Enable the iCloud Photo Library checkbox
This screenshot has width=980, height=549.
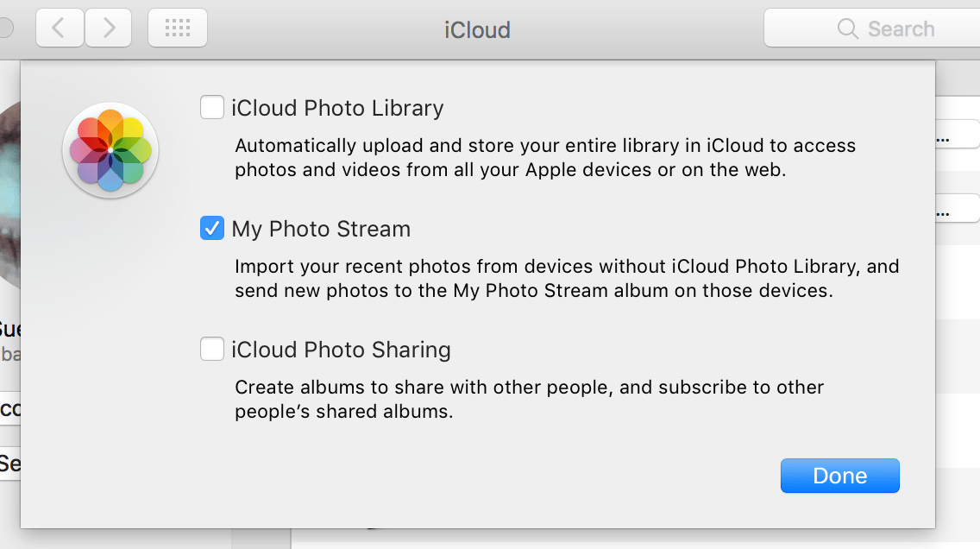(x=211, y=107)
